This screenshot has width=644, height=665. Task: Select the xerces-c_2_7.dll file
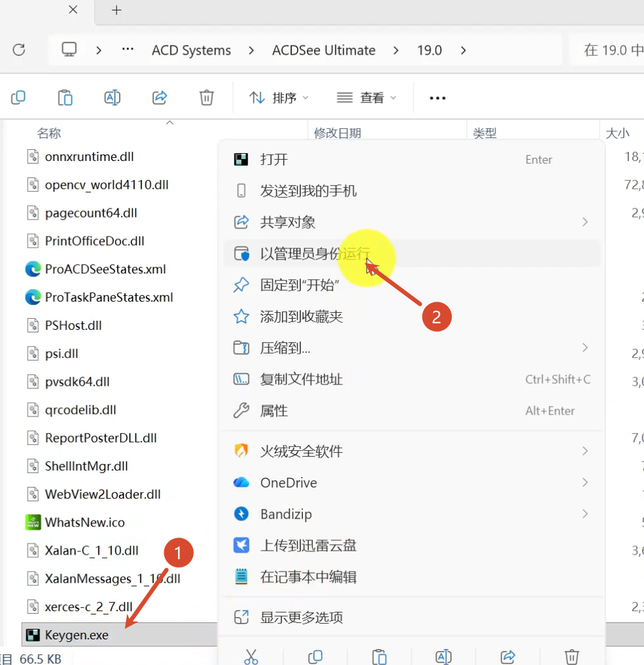pos(89,607)
